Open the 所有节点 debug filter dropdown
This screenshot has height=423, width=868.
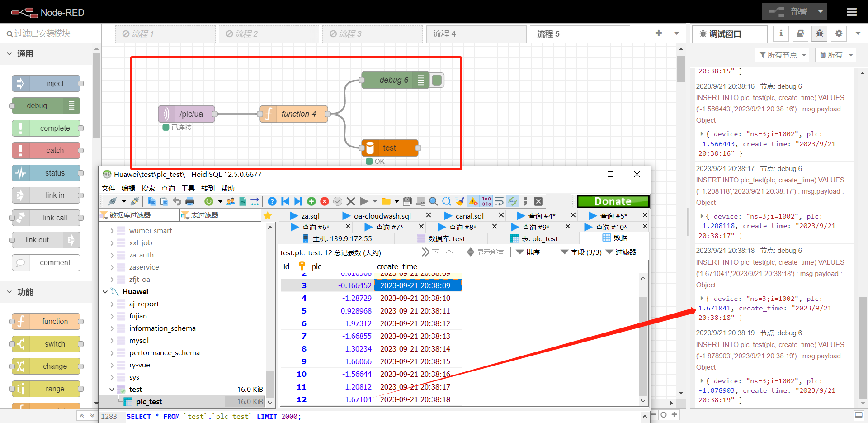click(783, 55)
